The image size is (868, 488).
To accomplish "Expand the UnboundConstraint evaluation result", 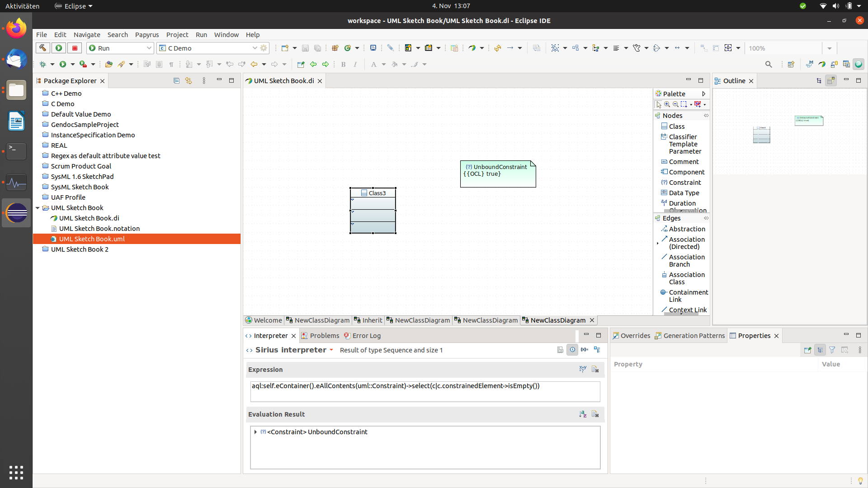I will pyautogui.click(x=255, y=432).
